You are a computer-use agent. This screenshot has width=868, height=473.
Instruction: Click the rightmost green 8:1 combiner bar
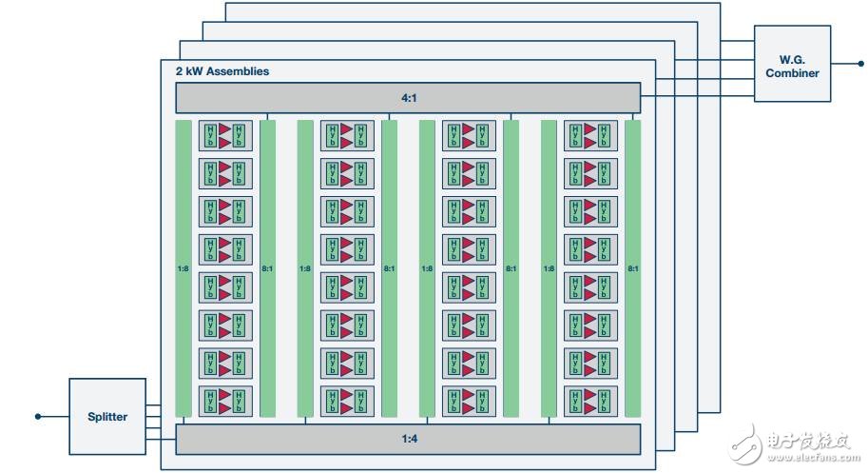point(632,268)
